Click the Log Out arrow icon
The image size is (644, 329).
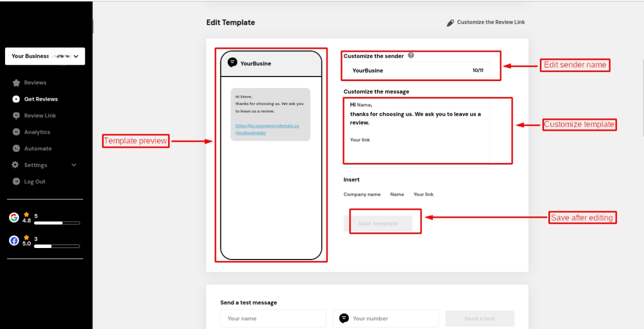click(x=16, y=182)
